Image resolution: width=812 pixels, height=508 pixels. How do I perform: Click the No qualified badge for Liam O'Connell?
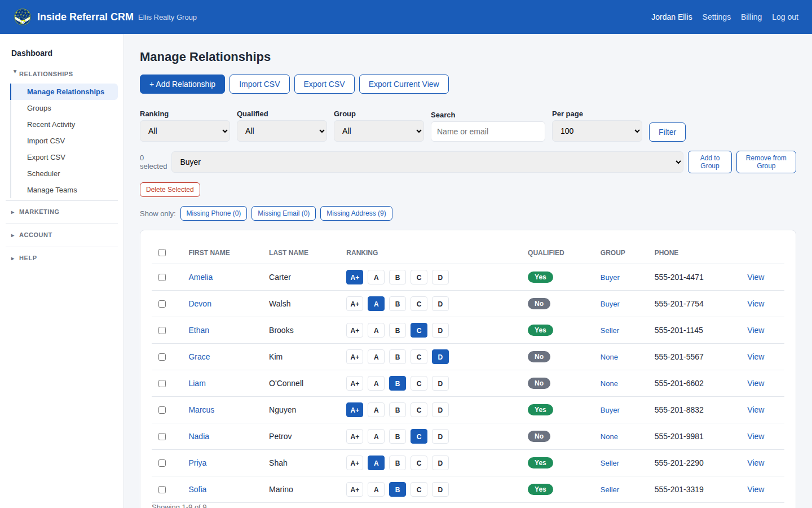tap(539, 383)
